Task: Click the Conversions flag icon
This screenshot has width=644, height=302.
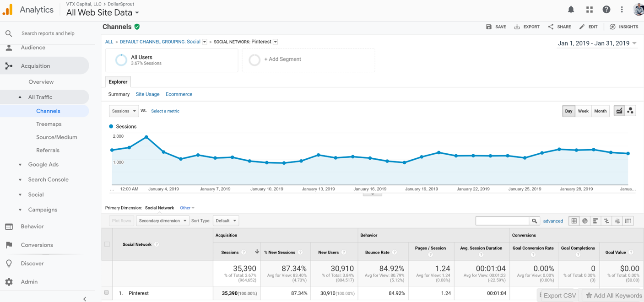Action: pos(9,245)
